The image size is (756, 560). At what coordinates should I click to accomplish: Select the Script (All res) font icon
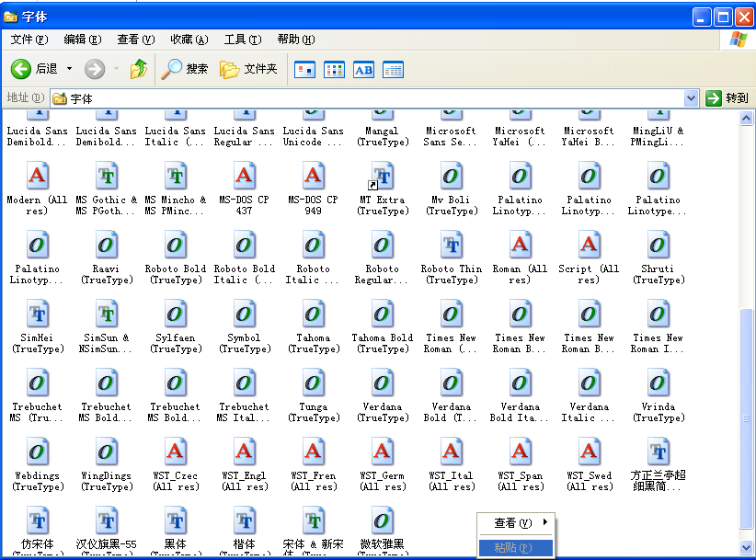click(x=589, y=246)
